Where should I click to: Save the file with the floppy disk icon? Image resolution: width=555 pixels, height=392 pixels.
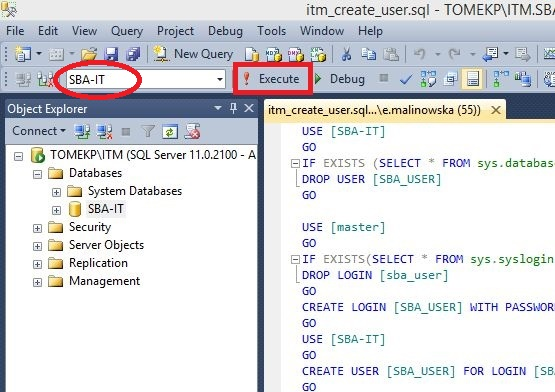(111, 54)
